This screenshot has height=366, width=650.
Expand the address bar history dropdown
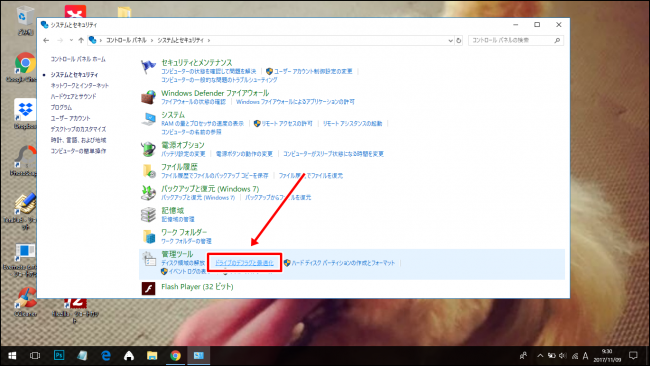click(x=450, y=40)
